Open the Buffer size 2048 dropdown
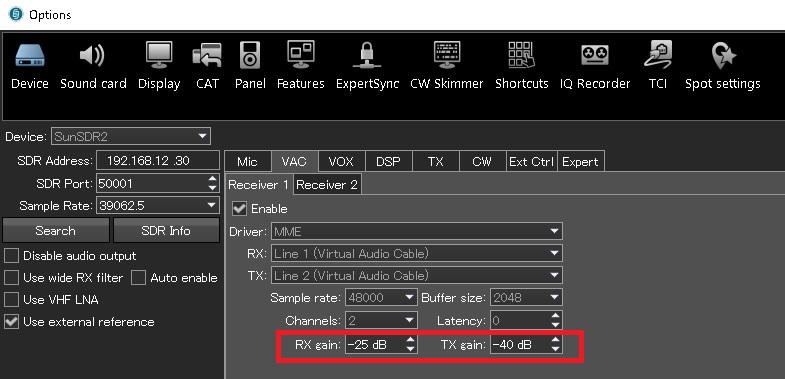 pos(526,297)
